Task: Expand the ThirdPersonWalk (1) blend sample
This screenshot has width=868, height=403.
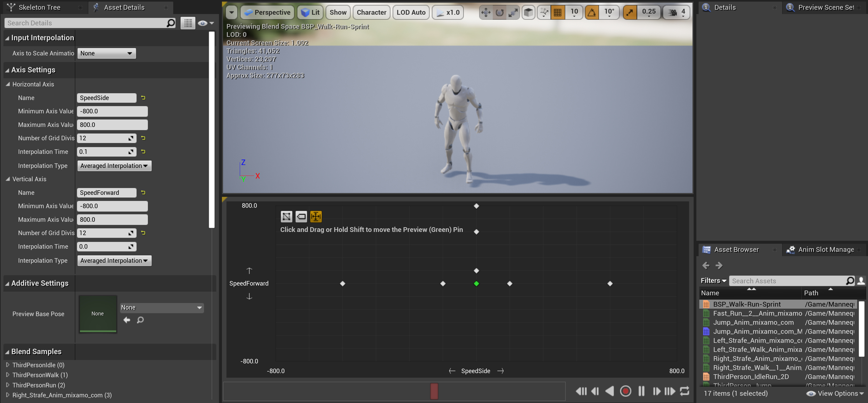Action: point(8,375)
